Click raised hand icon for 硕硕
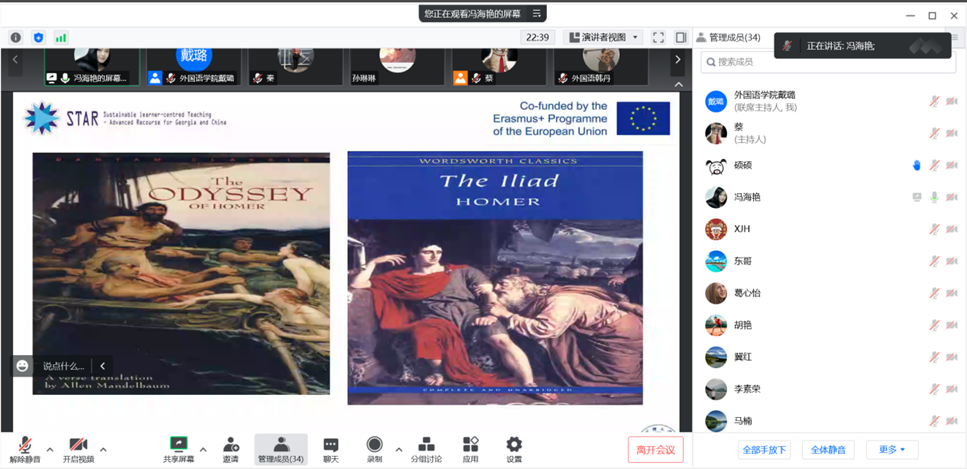Viewport: 967px width, 469px height. click(916, 165)
